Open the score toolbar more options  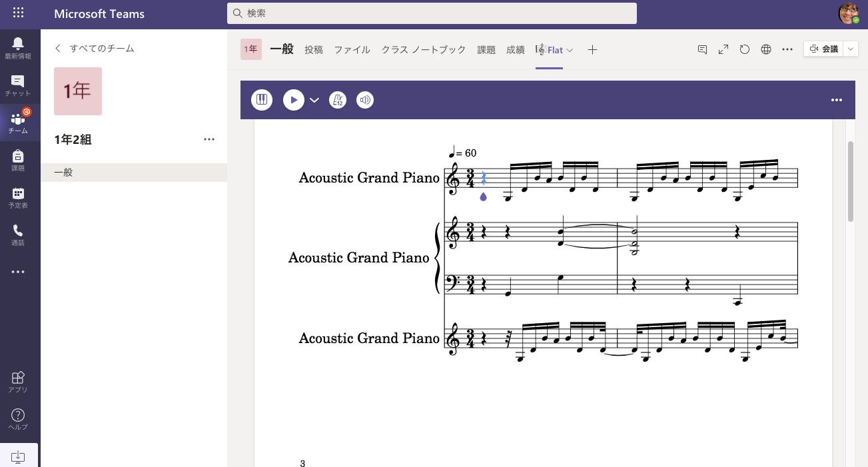[x=837, y=100]
